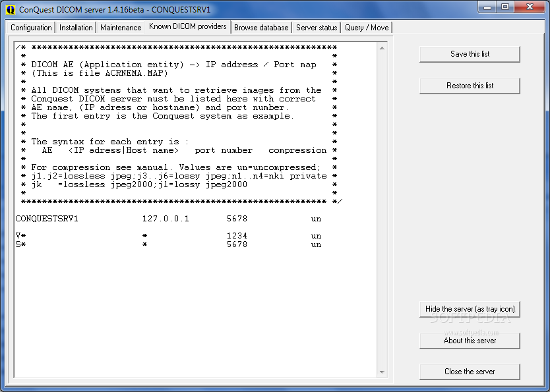Open the Maintenance tab
Image resolution: width=550 pixels, height=392 pixels.
121,28
